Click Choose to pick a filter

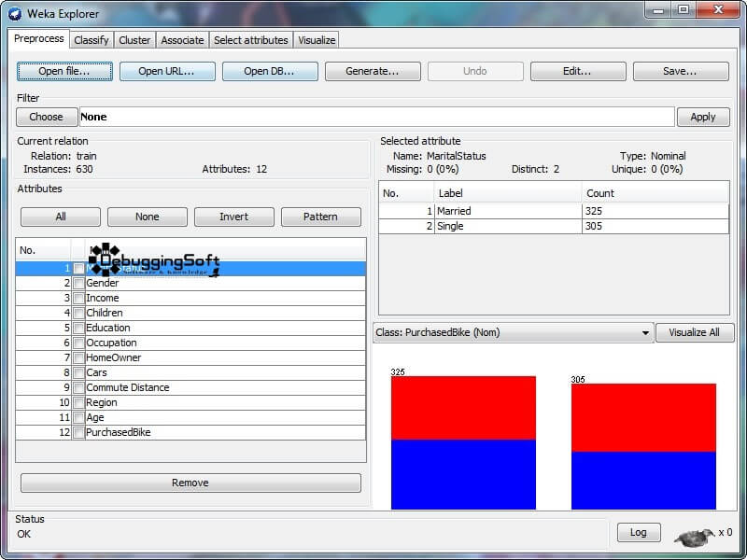(x=46, y=118)
